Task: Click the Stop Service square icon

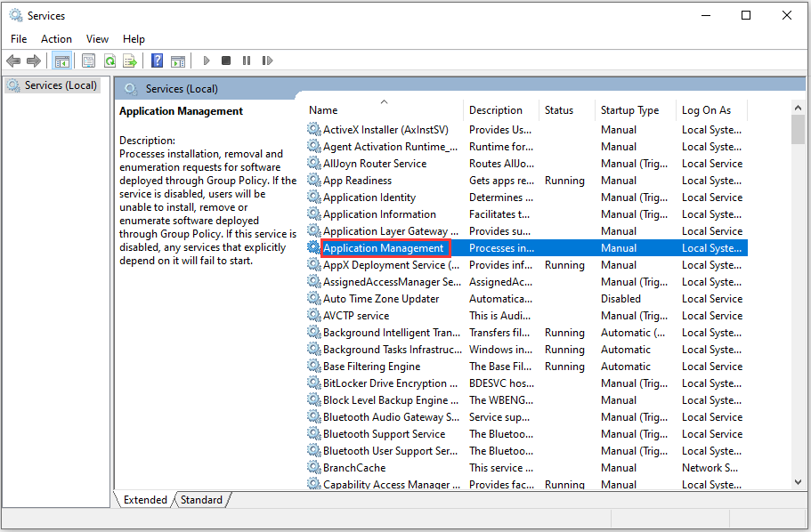Action: coord(226,60)
